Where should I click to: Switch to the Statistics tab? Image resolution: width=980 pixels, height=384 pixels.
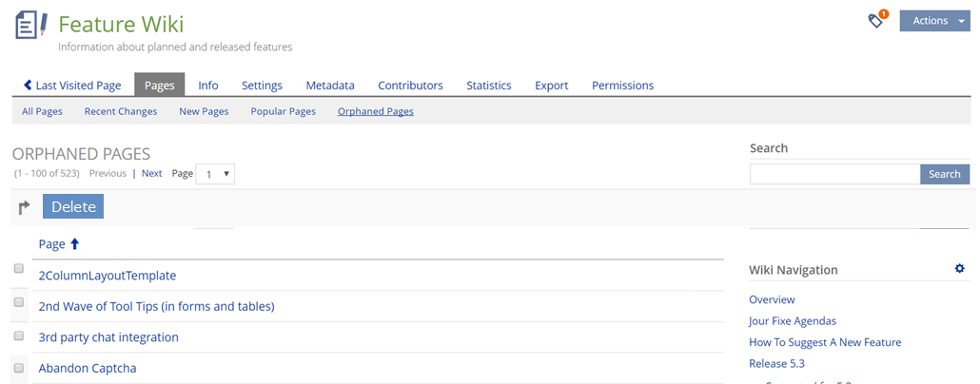488,86
